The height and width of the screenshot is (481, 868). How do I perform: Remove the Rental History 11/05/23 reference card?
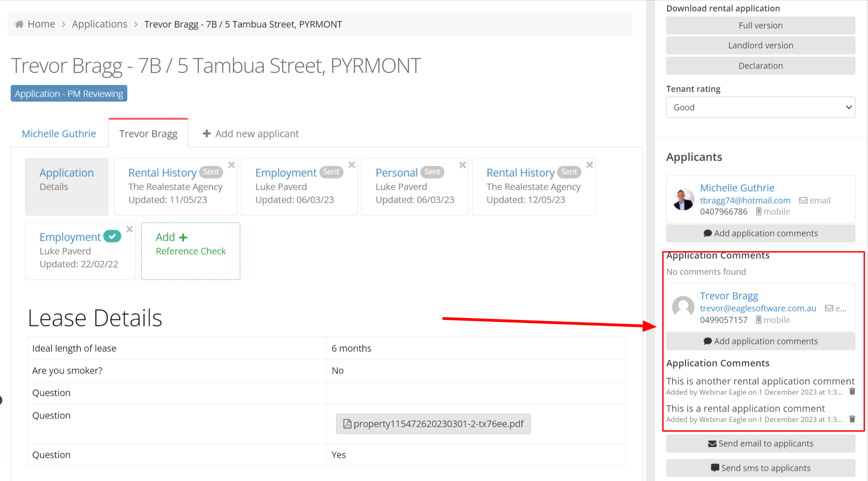click(x=231, y=165)
